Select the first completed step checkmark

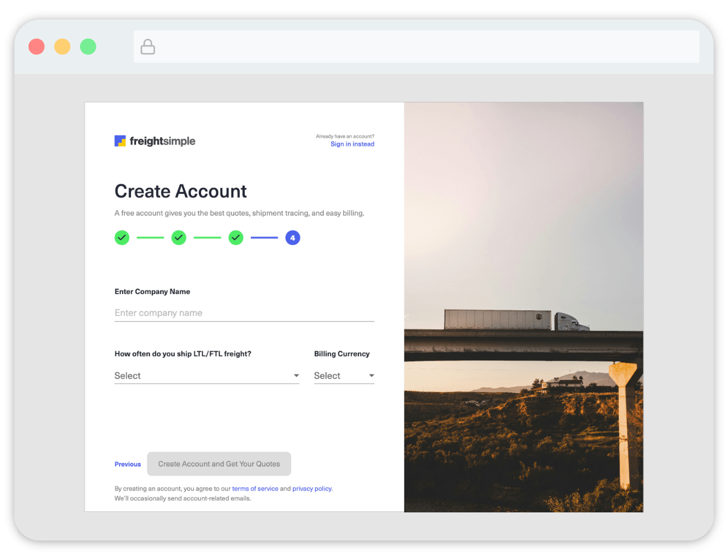point(122,237)
